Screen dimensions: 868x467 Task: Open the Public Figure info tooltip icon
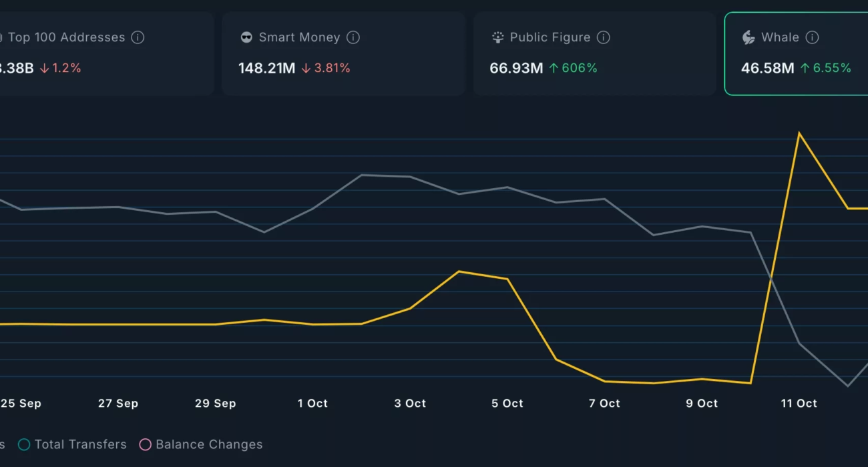click(x=603, y=37)
